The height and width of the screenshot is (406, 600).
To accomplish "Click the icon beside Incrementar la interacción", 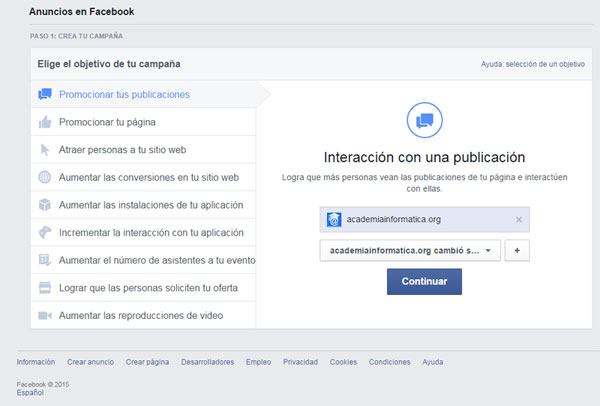I will (x=45, y=232).
